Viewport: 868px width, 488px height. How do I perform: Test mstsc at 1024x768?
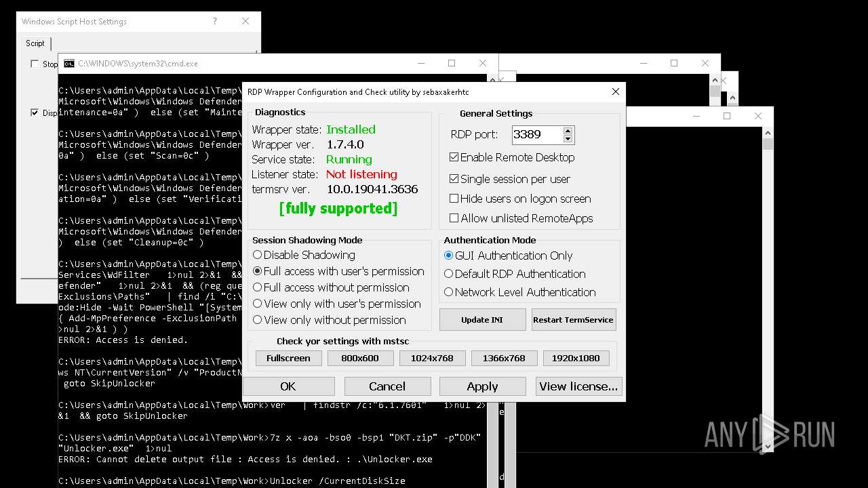432,358
